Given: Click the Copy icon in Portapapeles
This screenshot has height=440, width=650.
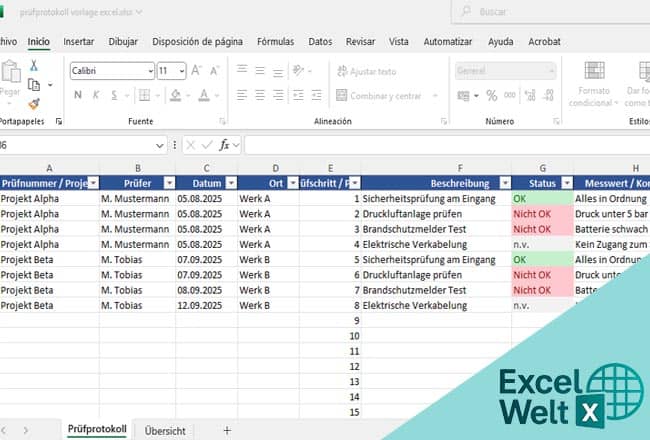Looking at the screenshot, I should point(34,85).
